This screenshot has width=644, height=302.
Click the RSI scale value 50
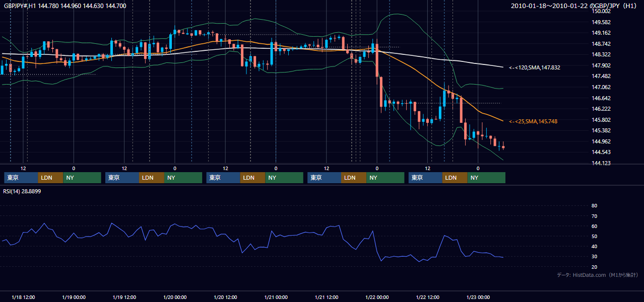(594, 236)
